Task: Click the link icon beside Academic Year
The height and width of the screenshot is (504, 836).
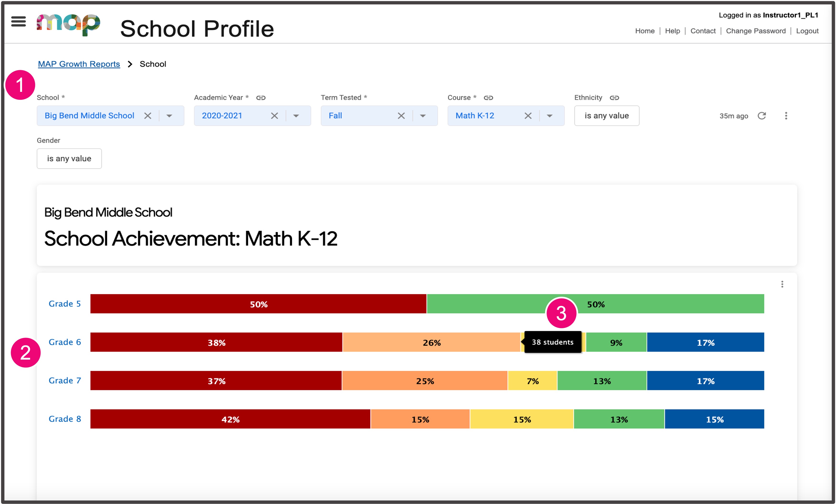Action: [261, 98]
